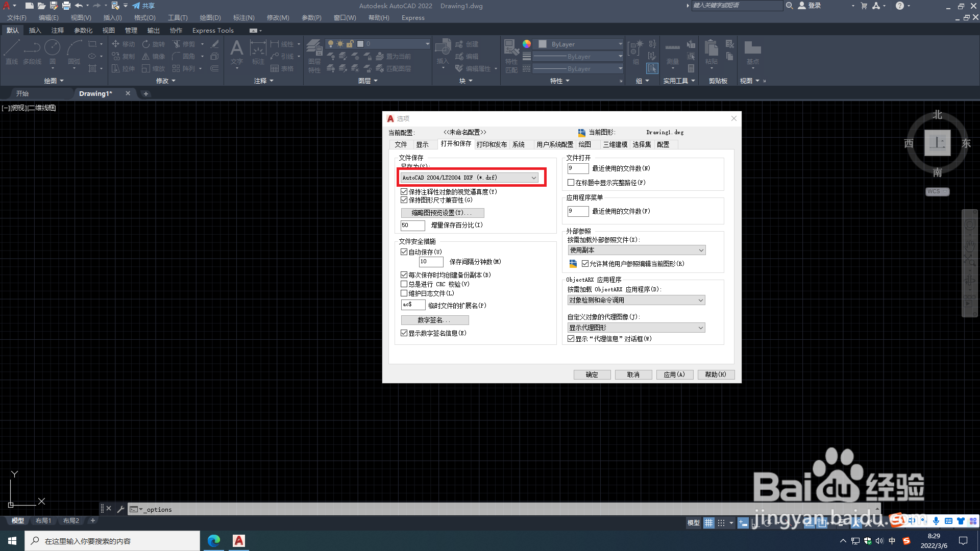Click the Print icon in quick access toolbar
The height and width of the screenshot is (551, 980).
pos(66,6)
